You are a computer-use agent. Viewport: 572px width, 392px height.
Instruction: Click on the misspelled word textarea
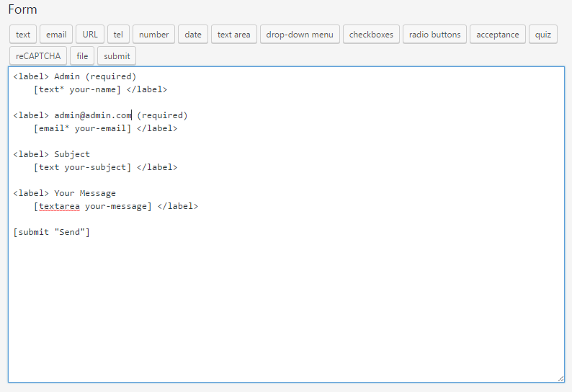59,206
